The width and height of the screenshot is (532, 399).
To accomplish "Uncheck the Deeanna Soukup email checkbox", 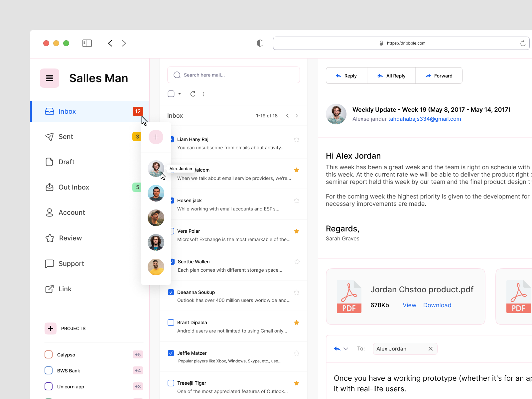I will coord(171,292).
